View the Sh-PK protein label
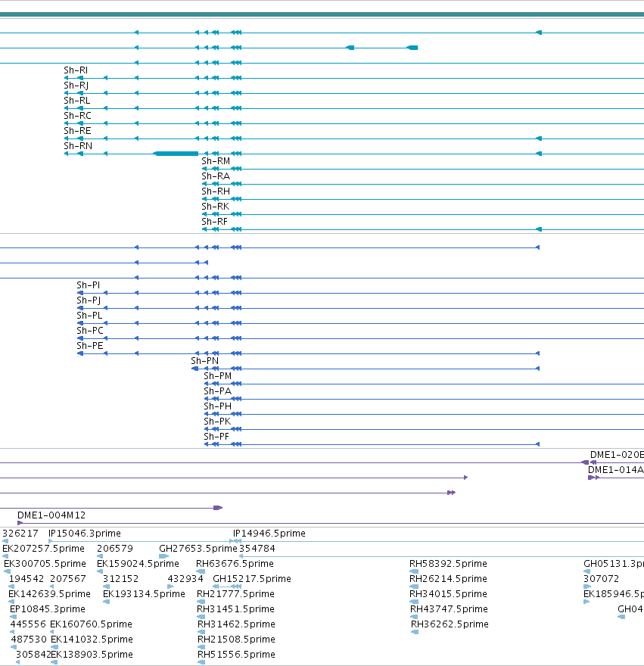The image size is (644, 666). point(217,422)
